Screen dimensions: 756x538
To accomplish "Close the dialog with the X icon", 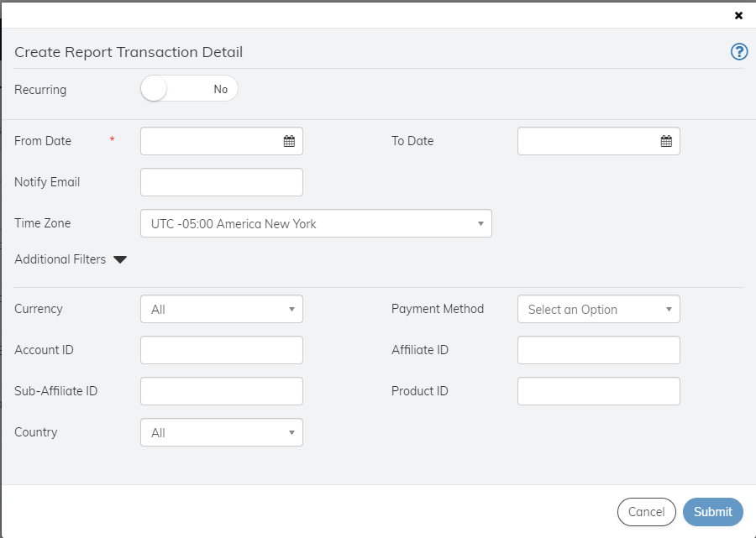I will click(x=738, y=15).
